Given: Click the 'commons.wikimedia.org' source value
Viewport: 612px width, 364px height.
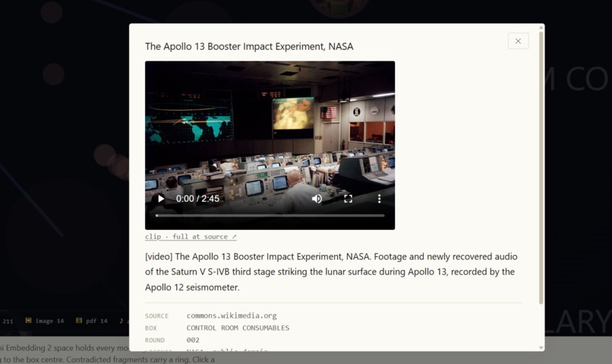Looking at the screenshot, I should coord(232,315).
